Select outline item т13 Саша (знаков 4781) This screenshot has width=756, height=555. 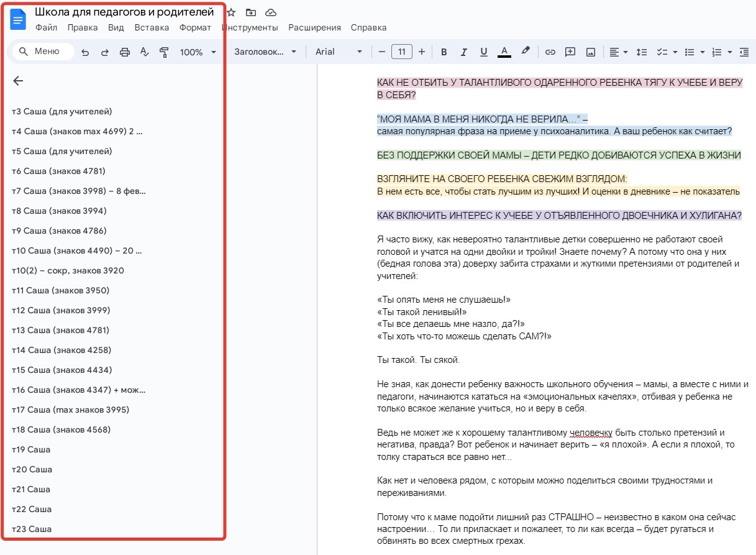tap(61, 330)
